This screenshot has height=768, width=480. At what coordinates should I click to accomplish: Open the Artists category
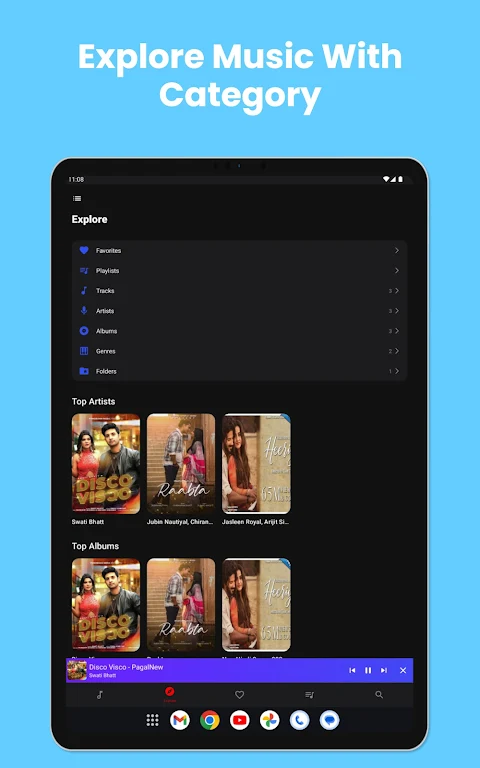pos(240,311)
